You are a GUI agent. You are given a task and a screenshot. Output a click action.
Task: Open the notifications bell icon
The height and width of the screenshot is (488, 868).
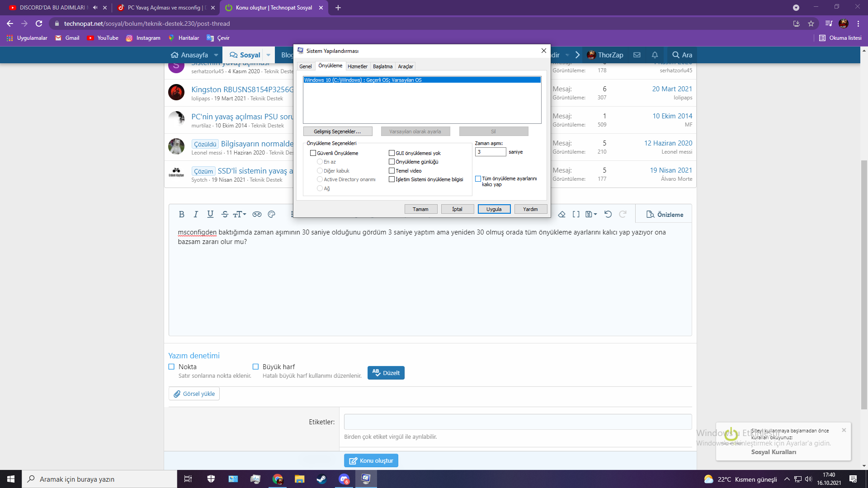[655, 55]
